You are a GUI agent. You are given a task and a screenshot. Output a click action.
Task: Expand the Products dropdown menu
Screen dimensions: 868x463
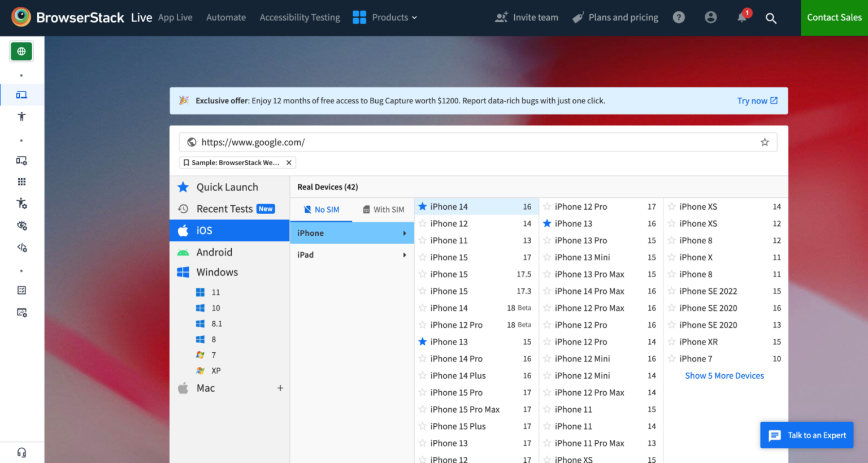click(x=385, y=18)
